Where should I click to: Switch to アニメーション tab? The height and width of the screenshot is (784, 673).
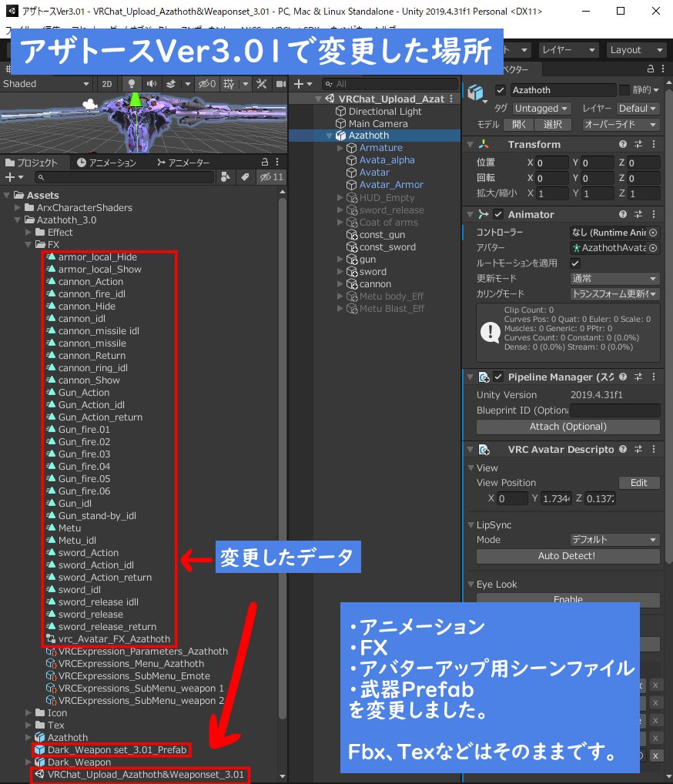(106, 162)
